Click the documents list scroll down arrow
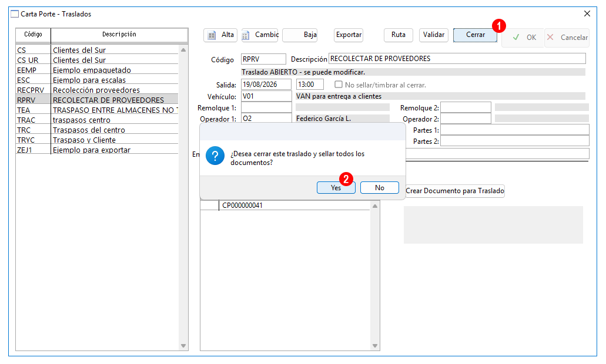Screen dimensions: 606x364 pos(375,346)
